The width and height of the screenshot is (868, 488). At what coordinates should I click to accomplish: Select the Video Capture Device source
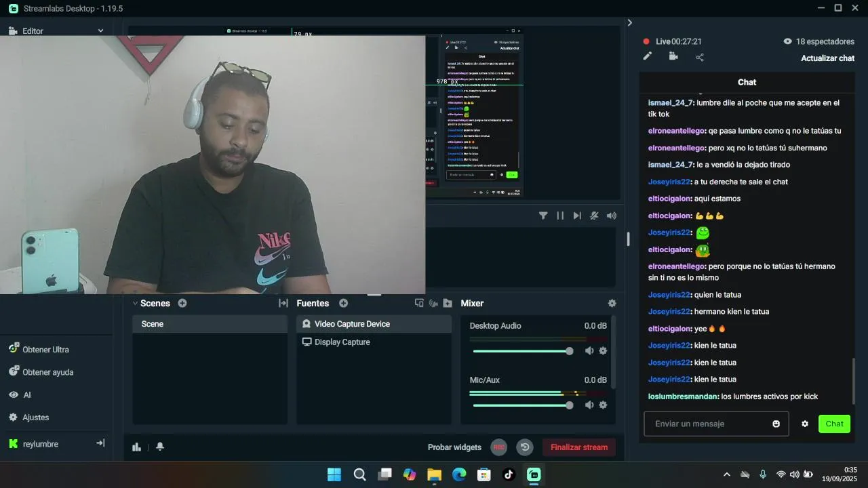(374, 324)
